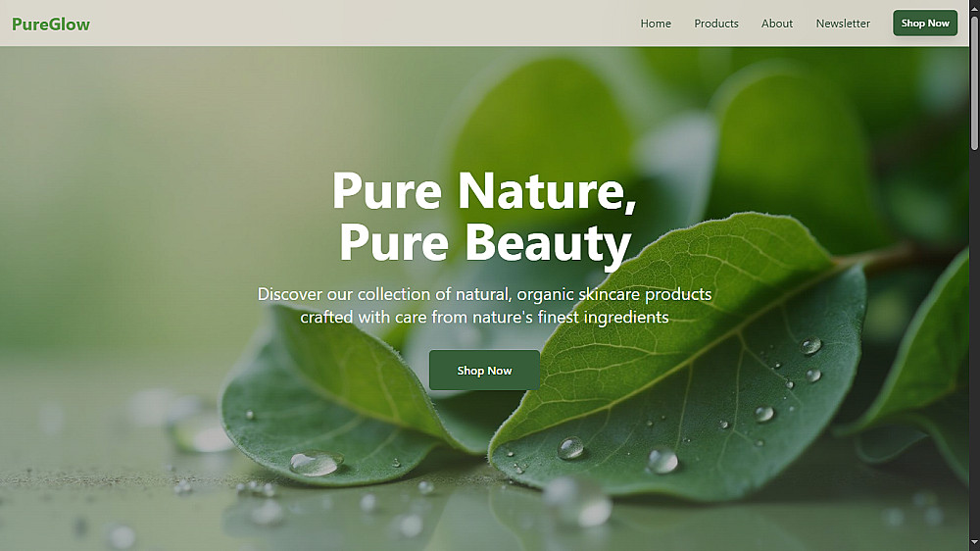980x551 pixels.
Task: Click Shop Now button in navigation bar
Action: point(925,24)
